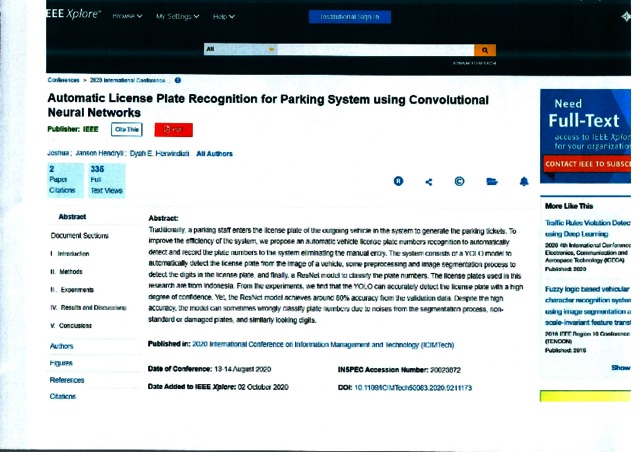Click the help icon beside the breadcrumb
The width and height of the screenshot is (640, 452).
coord(177,80)
